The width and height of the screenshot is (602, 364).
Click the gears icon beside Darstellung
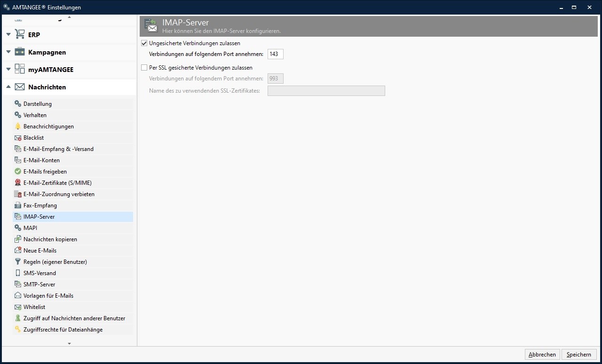click(18, 104)
